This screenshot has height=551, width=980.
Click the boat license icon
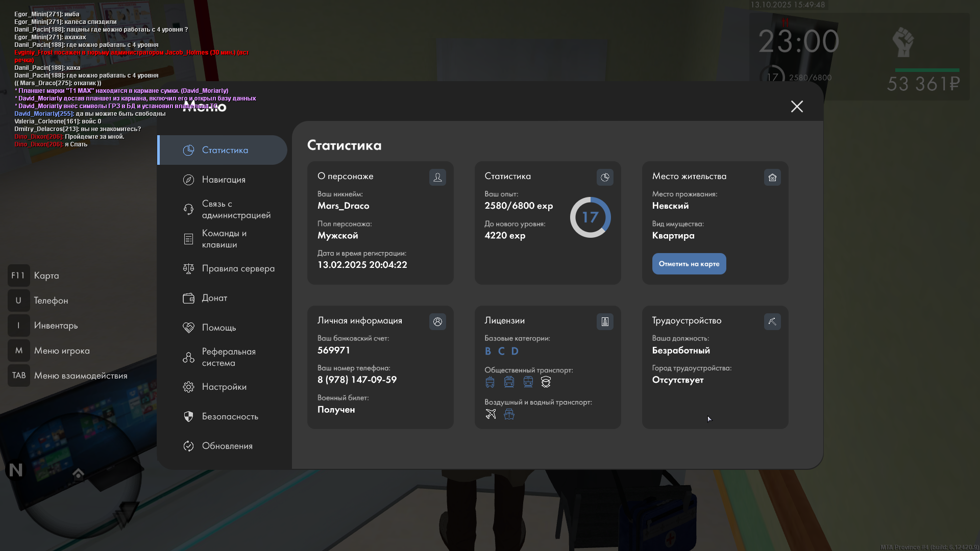click(x=509, y=414)
